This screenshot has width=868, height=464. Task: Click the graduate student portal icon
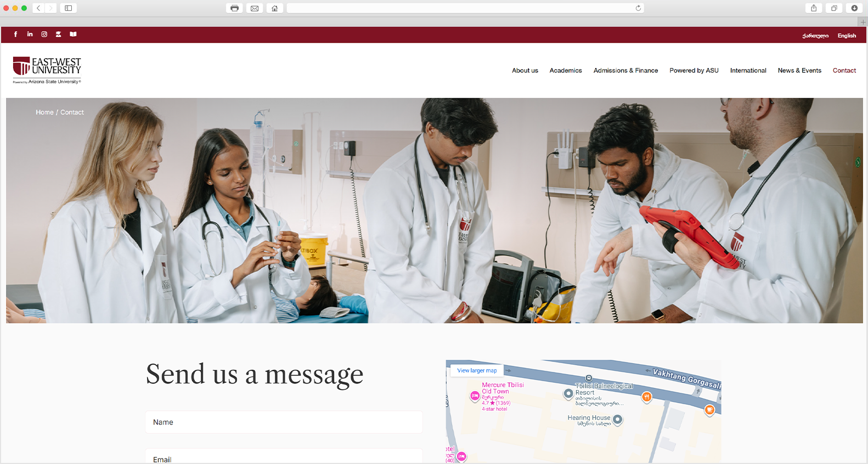click(x=58, y=34)
